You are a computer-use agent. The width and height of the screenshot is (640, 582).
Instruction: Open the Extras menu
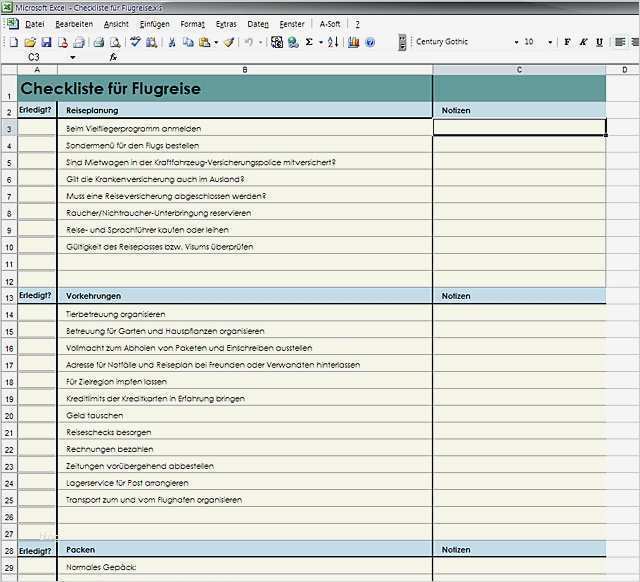226,24
